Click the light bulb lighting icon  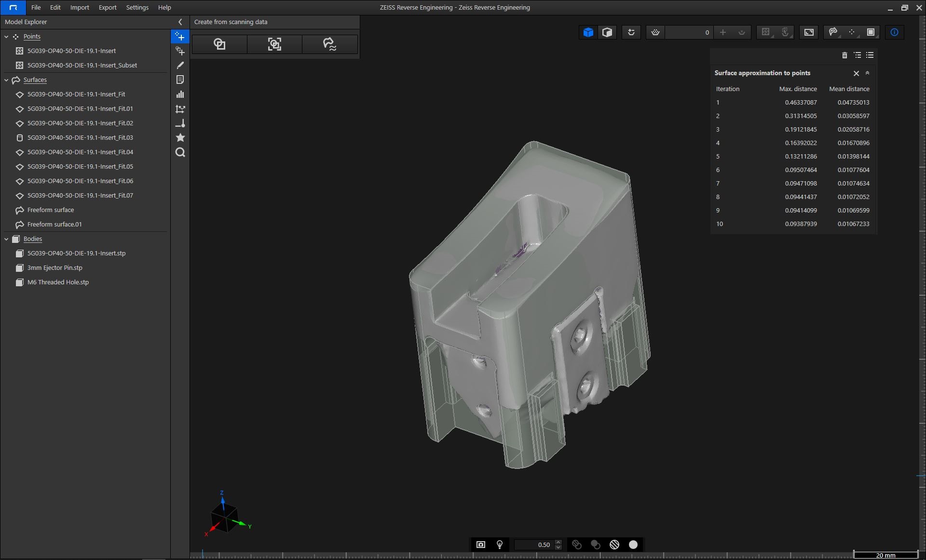point(500,545)
